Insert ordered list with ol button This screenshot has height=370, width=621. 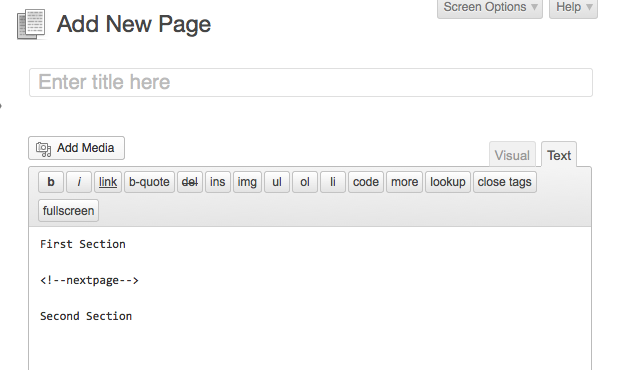[x=305, y=182]
